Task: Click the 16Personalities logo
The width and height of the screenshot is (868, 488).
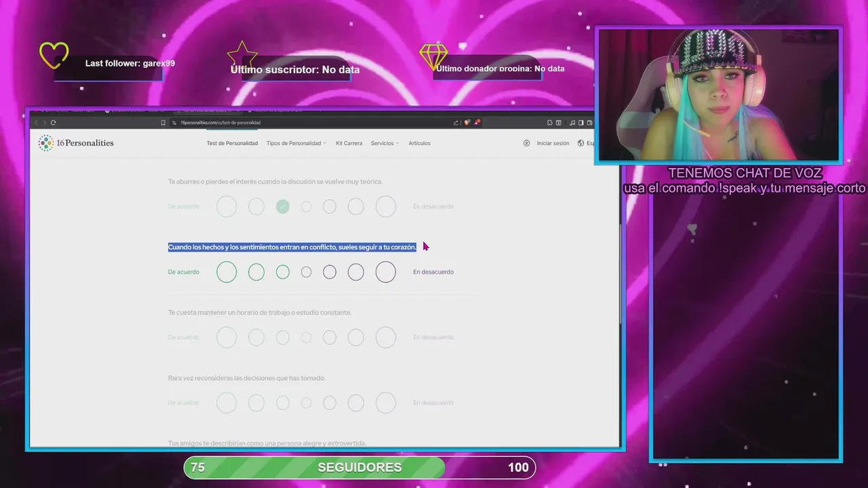Action: [x=76, y=143]
